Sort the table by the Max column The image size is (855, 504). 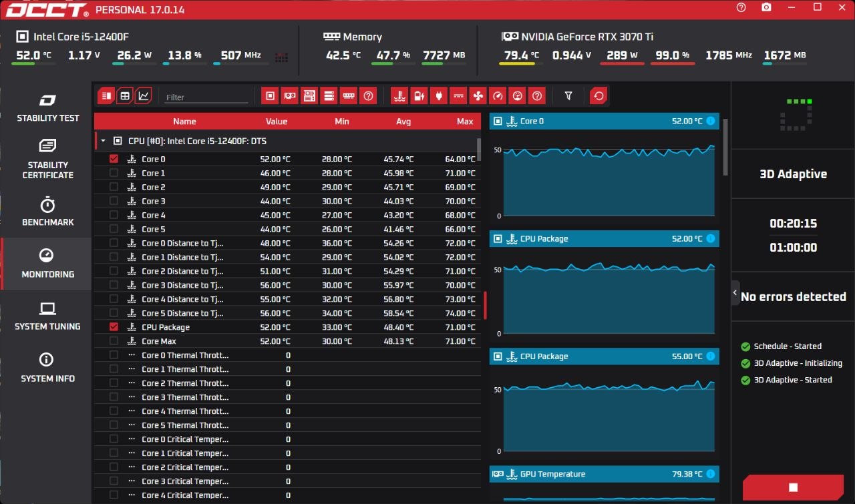pyautogui.click(x=465, y=121)
